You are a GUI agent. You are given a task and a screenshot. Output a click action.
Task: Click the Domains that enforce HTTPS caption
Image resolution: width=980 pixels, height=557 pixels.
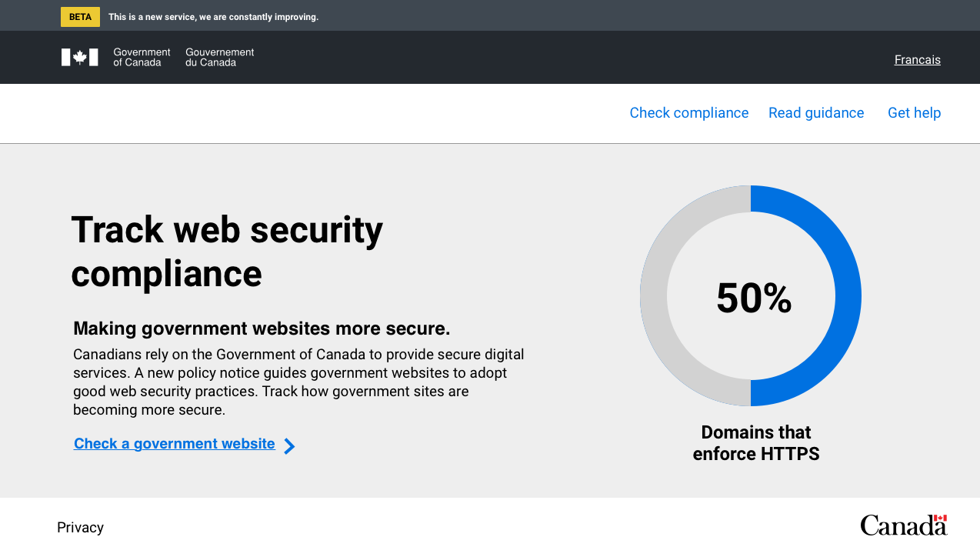(x=756, y=443)
